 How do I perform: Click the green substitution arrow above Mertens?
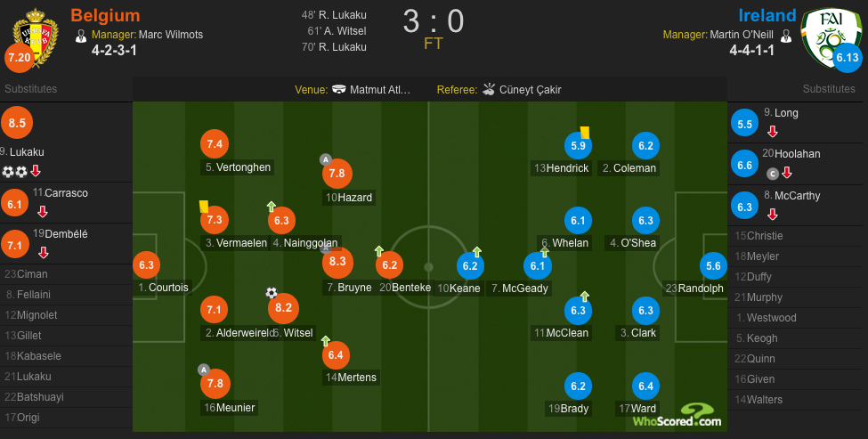326,341
